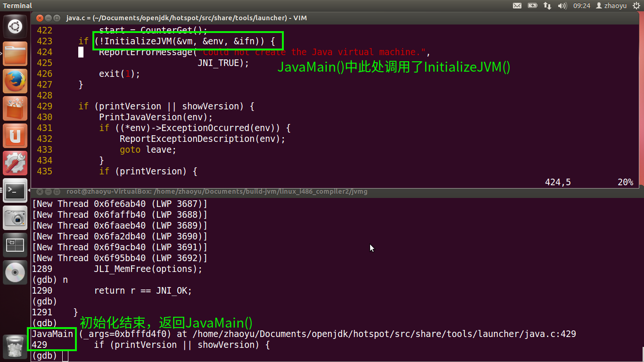Open the Files manager from launcher
This screenshot has width=644, height=362.
(15, 54)
